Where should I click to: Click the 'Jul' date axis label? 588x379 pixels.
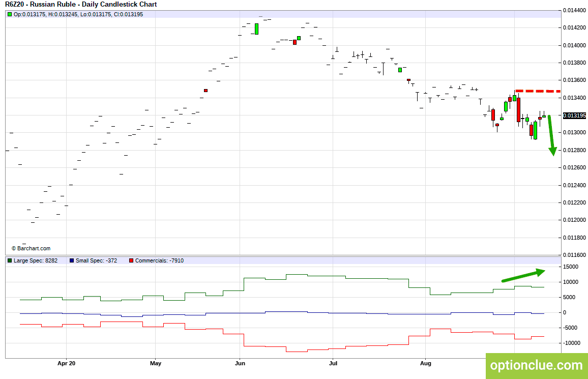click(333, 363)
